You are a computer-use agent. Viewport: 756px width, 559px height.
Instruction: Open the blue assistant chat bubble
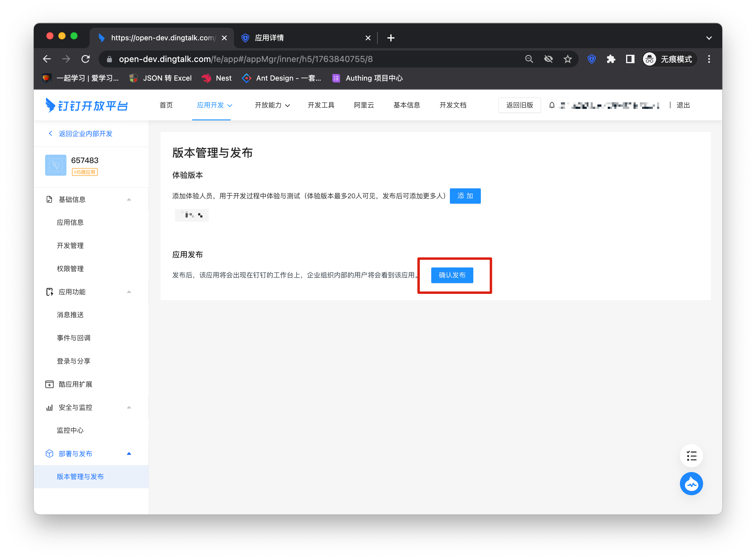point(691,483)
